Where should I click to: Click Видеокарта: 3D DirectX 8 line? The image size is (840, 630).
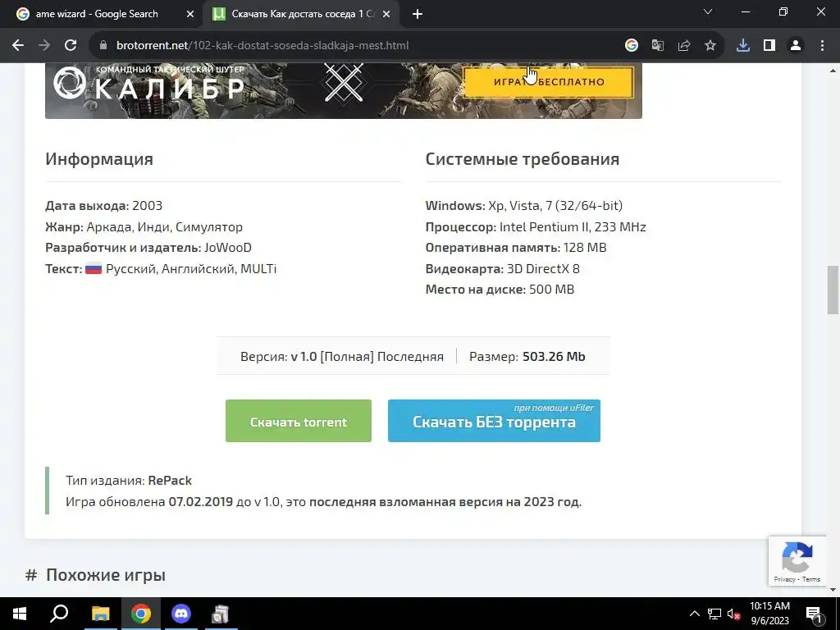coord(503,269)
